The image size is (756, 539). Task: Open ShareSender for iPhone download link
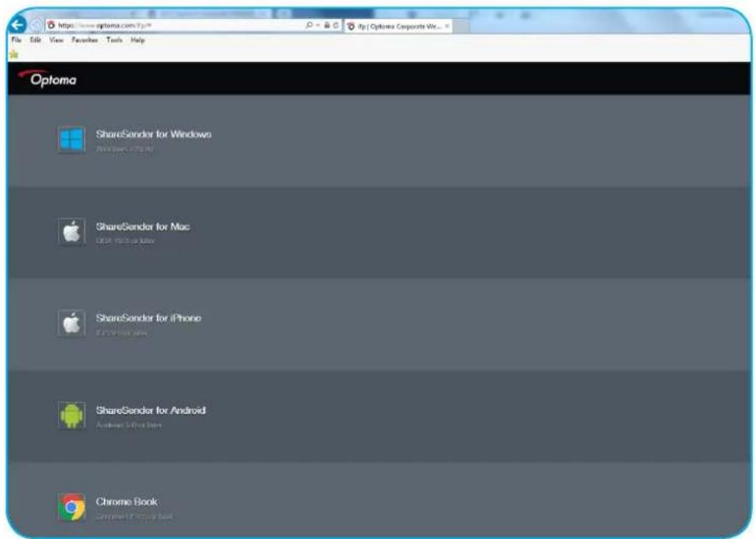[148, 318]
